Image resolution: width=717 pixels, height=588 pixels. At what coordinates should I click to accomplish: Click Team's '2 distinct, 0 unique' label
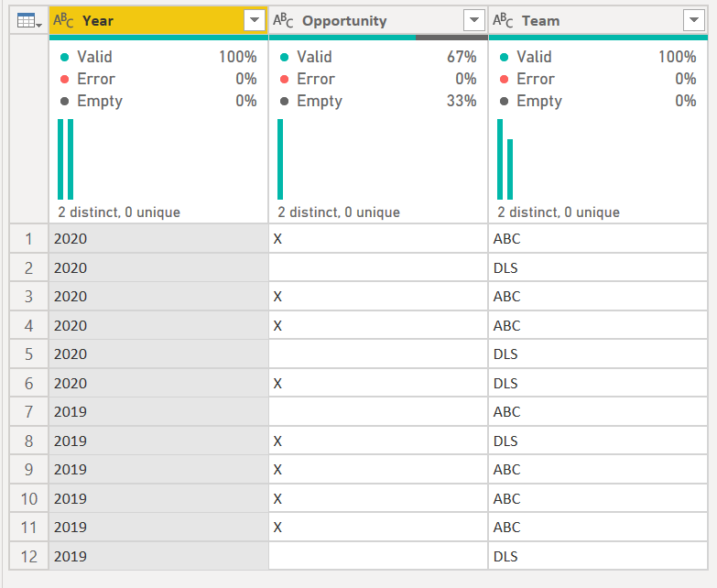[559, 212]
